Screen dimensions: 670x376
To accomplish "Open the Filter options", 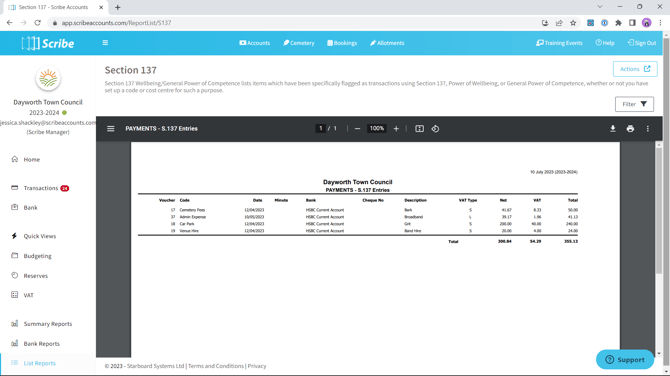I will pyautogui.click(x=634, y=104).
